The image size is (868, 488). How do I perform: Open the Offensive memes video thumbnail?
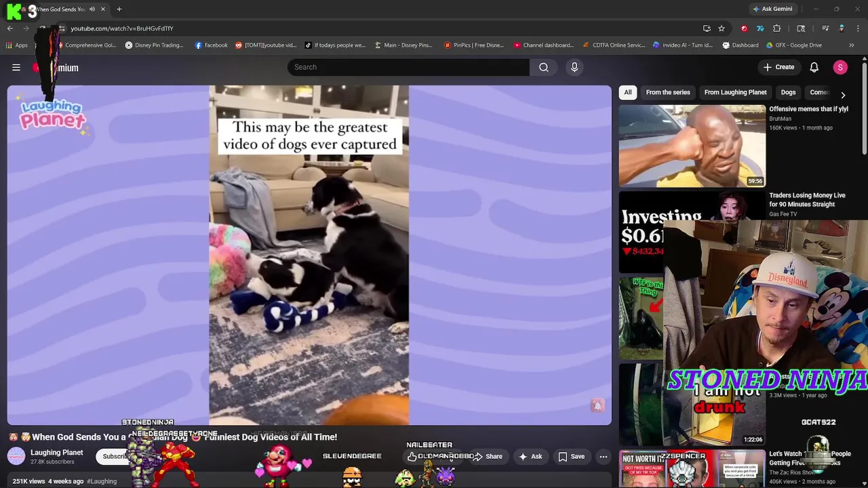click(692, 146)
